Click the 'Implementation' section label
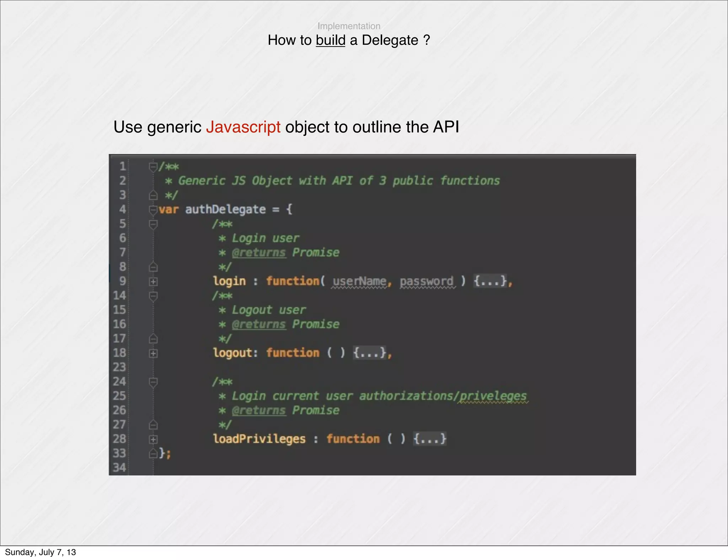Screen dimensions: 728x560 [x=349, y=26]
